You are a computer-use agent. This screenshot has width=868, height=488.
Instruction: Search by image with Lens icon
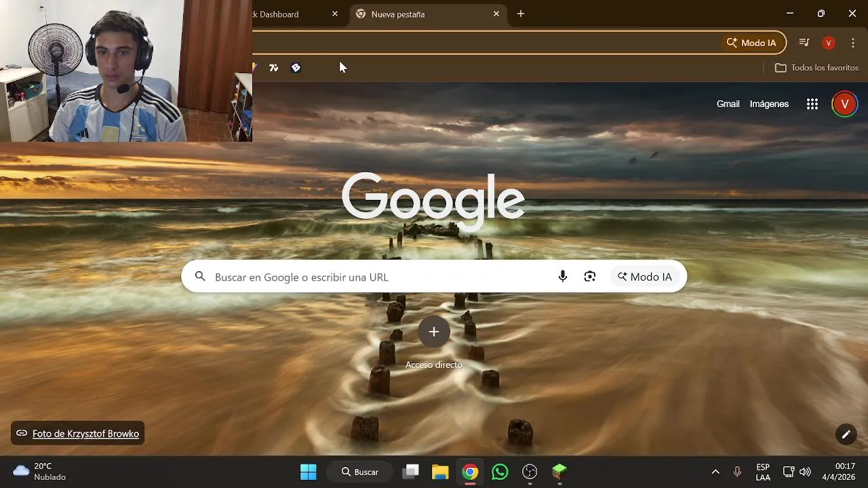coord(590,277)
